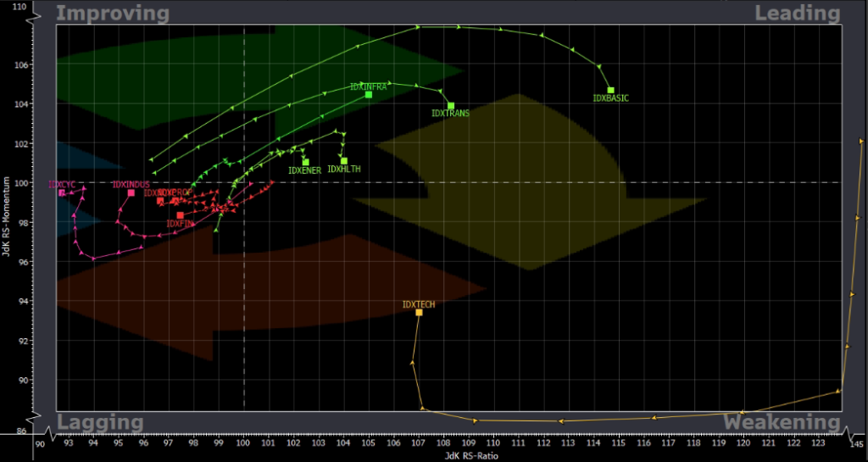Select the IDXHLTH square marker

click(x=344, y=161)
